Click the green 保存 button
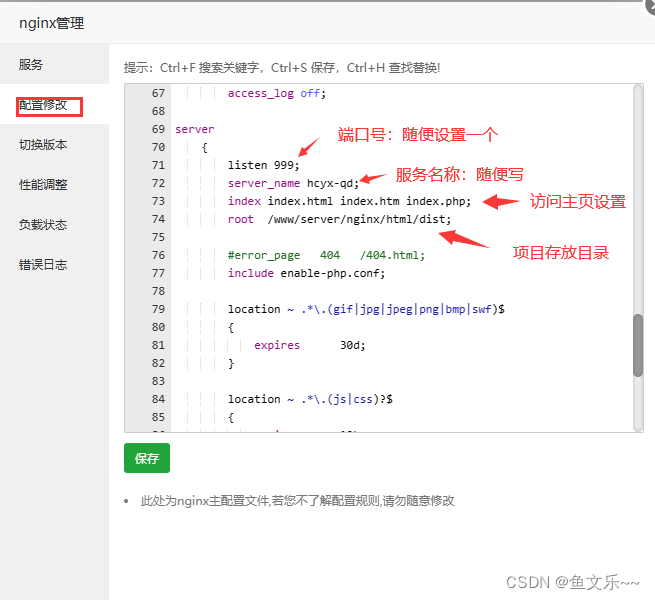655x600 pixels. click(x=147, y=458)
